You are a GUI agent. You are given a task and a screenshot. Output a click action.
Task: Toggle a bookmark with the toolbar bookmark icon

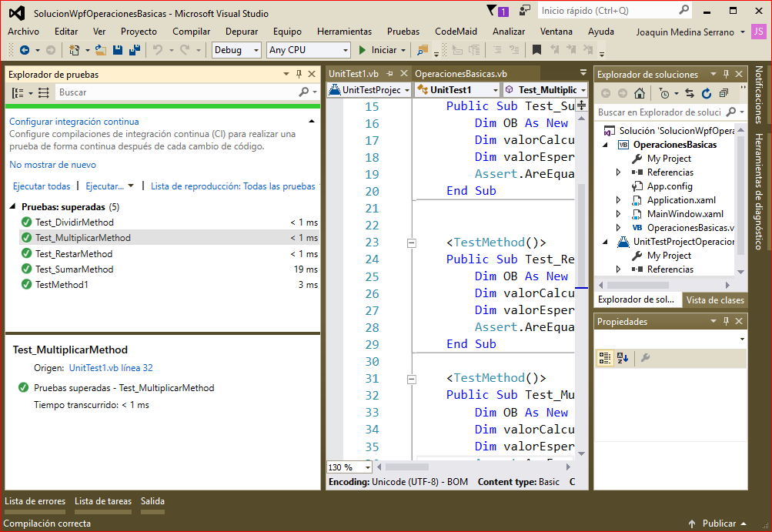pyautogui.click(x=536, y=50)
